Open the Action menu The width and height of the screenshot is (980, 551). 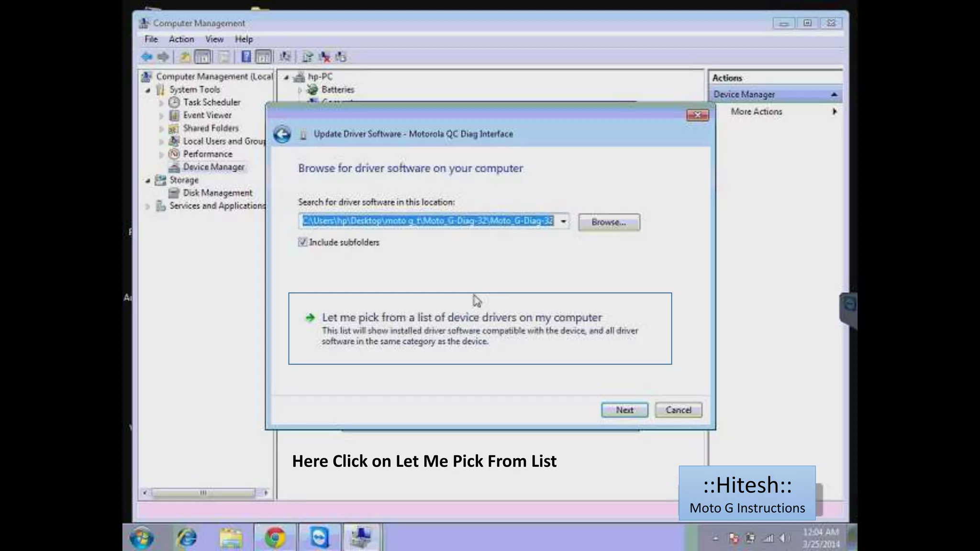pyautogui.click(x=181, y=39)
